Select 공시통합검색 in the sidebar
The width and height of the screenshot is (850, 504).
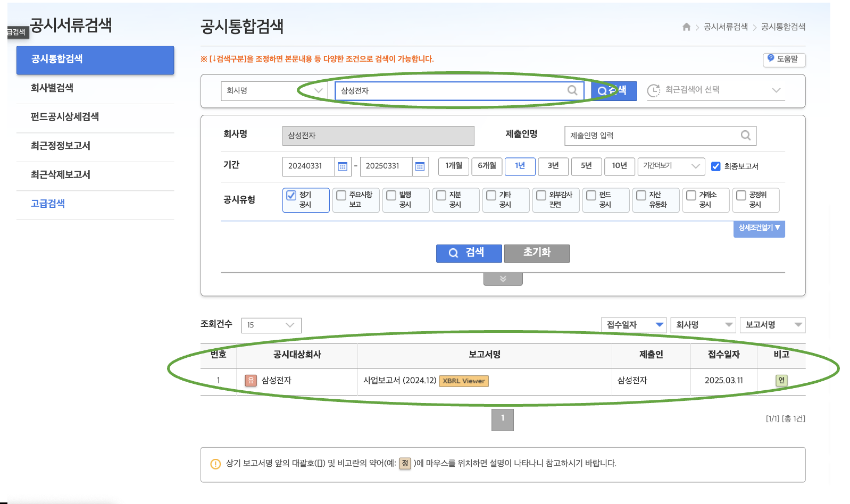95,60
